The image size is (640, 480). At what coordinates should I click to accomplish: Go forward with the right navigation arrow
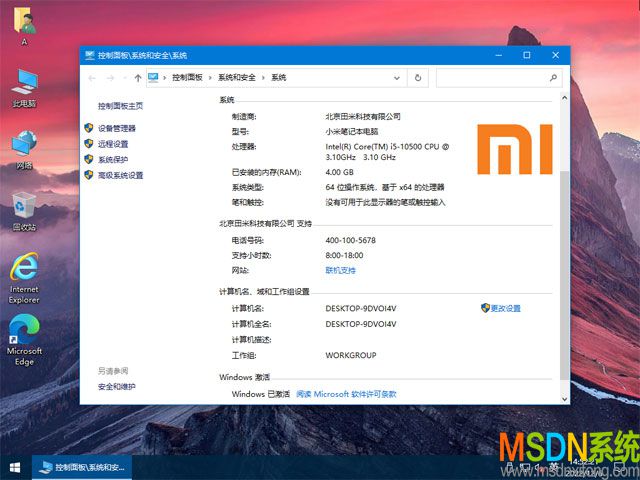click(110, 78)
